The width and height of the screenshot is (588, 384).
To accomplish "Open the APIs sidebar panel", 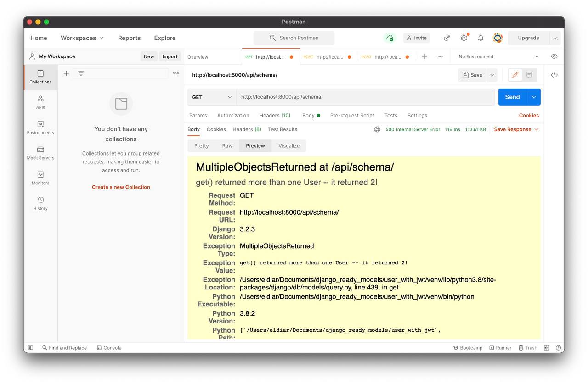I will click(x=40, y=102).
